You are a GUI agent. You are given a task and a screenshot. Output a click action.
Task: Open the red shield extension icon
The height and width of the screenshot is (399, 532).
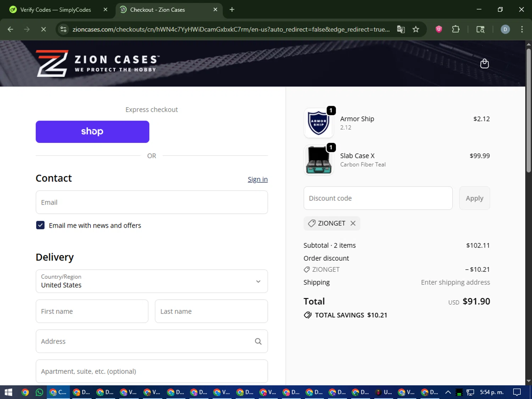click(439, 29)
